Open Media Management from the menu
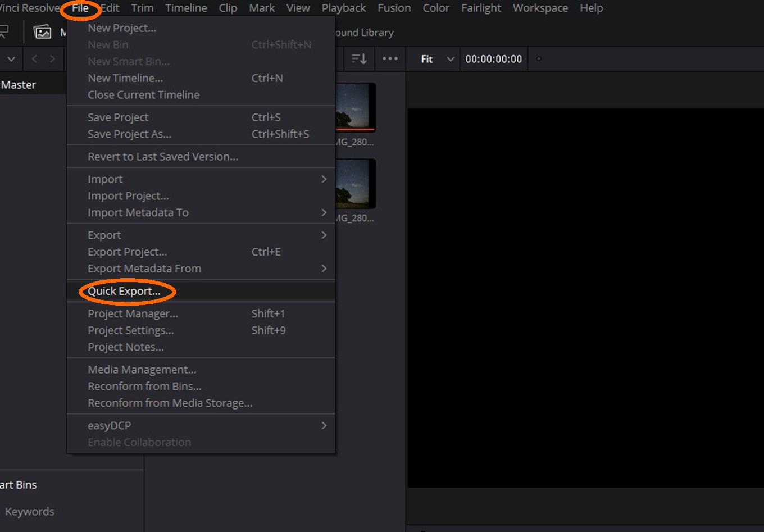The image size is (764, 532). pos(142,370)
